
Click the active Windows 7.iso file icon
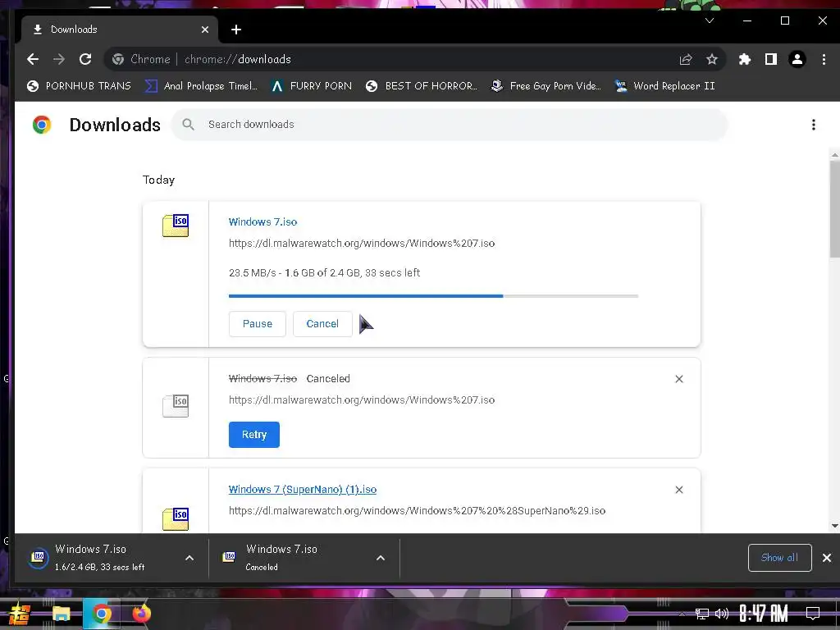click(x=176, y=226)
